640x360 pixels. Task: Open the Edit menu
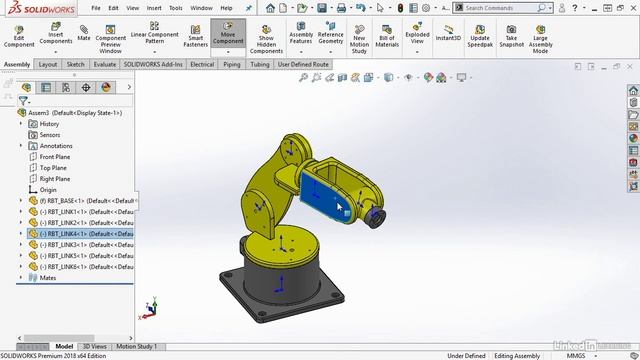click(113, 8)
